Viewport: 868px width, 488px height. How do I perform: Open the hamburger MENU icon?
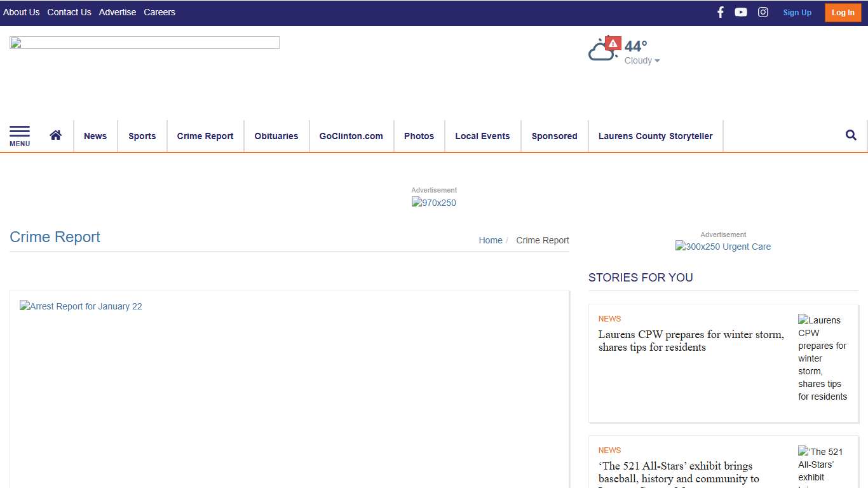20,135
